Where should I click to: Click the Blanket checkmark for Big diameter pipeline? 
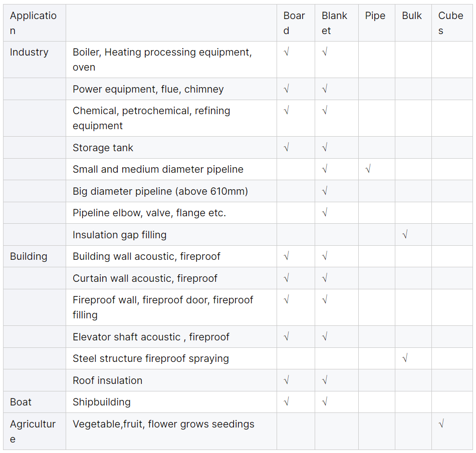(325, 191)
